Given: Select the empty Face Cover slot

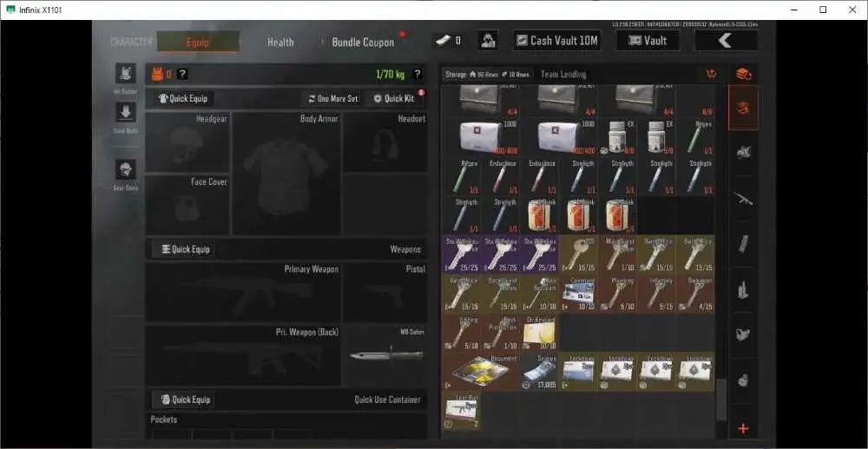Looking at the screenshot, I should (x=187, y=204).
